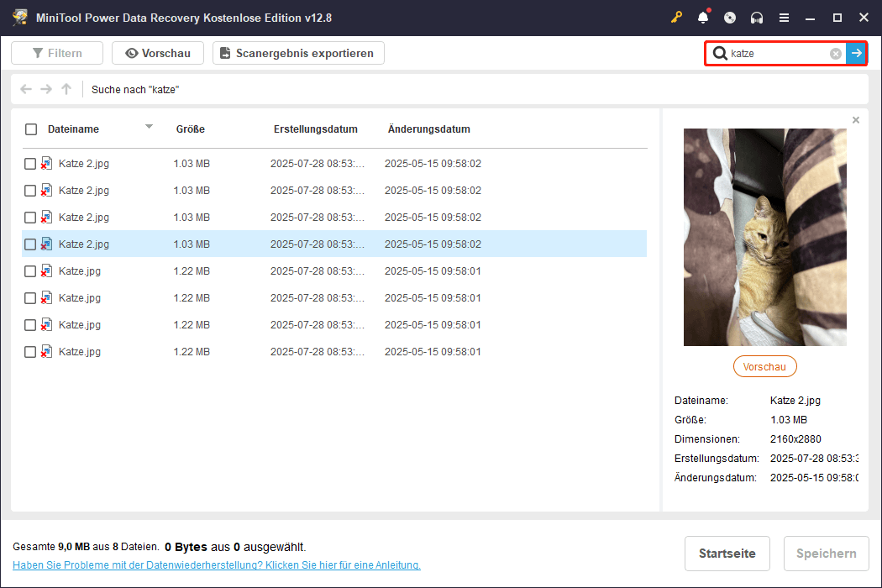Open the Dateiname column sort dropdown

149,129
